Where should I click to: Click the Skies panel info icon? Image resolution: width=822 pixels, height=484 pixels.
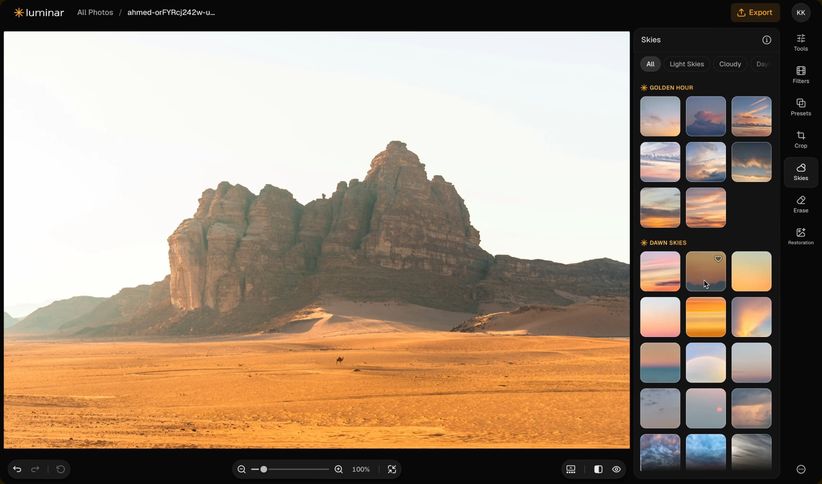click(766, 40)
